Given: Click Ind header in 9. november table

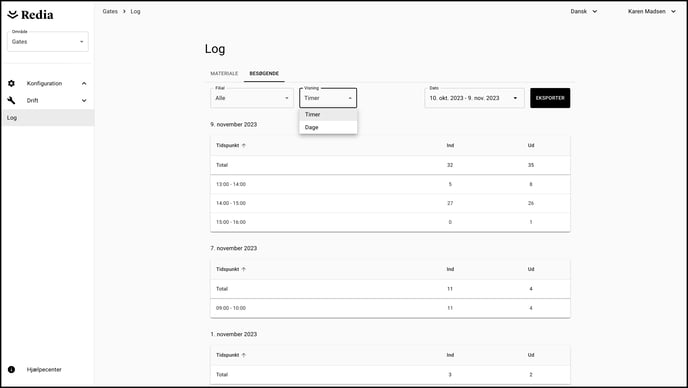Looking at the screenshot, I should point(450,145).
